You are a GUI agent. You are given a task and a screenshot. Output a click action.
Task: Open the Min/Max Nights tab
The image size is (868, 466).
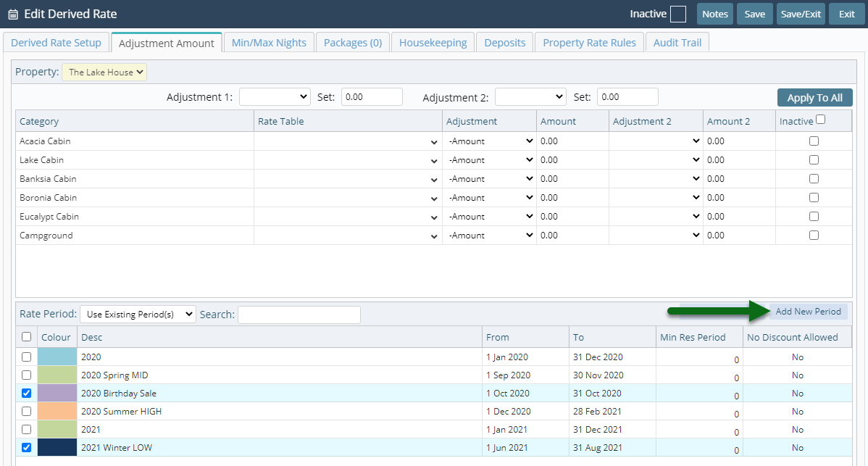[269, 43]
